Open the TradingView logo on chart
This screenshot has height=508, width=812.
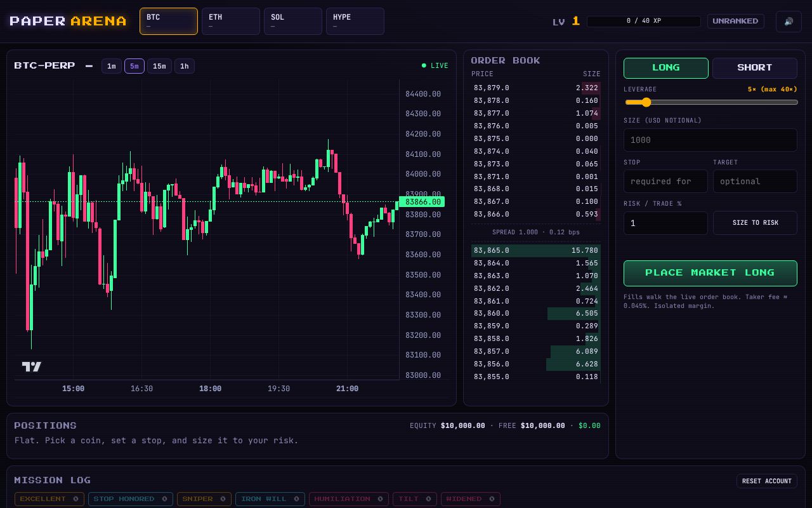[x=32, y=366]
